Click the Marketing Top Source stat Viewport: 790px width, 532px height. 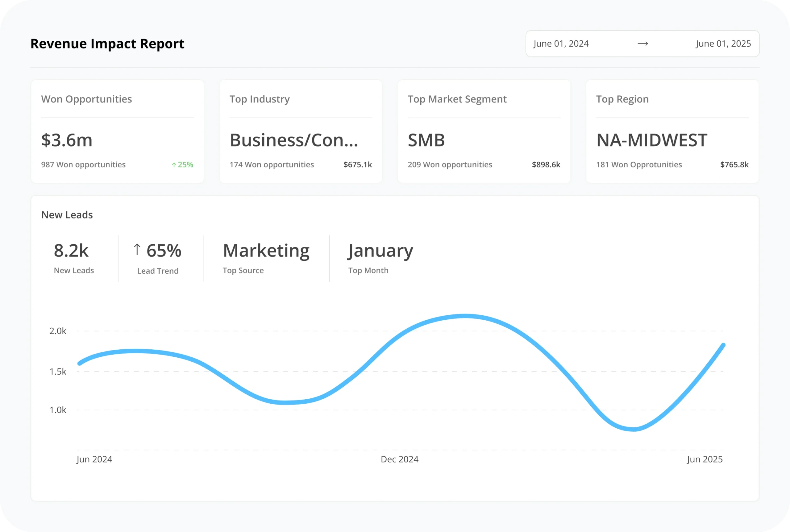click(x=266, y=251)
